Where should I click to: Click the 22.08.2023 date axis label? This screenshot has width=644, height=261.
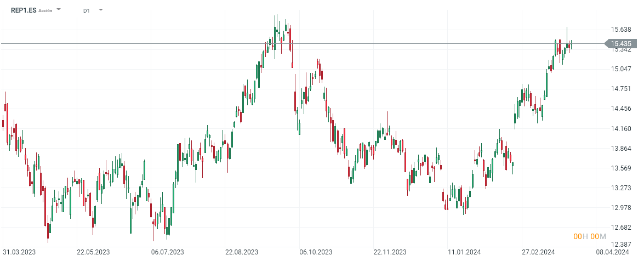click(242, 253)
